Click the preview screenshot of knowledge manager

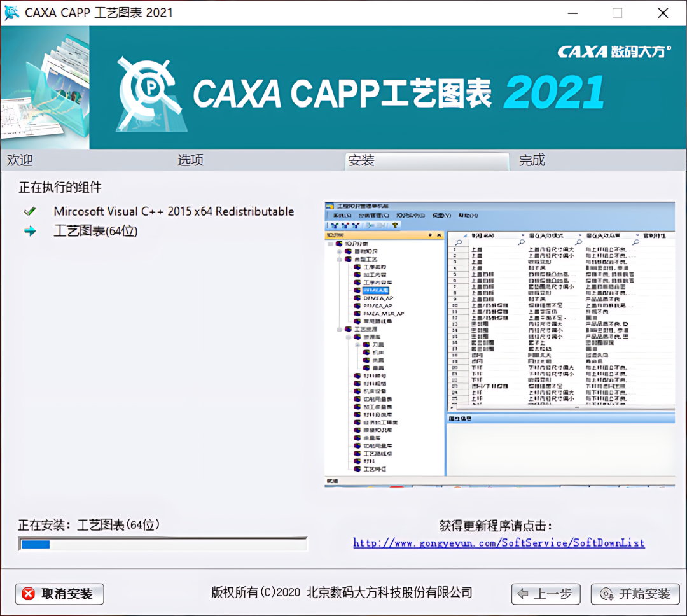pyautogui.click(x=499, y=345)
